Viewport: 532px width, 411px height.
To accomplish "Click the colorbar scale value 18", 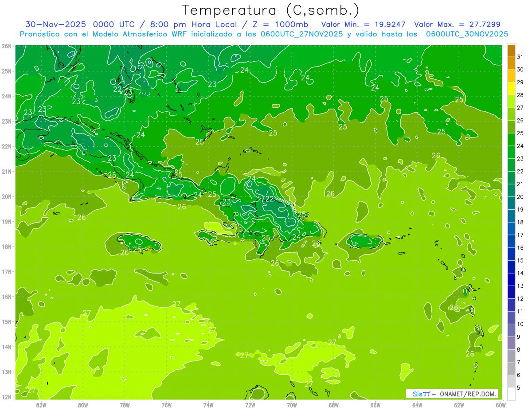I will (x=520, y=222).
